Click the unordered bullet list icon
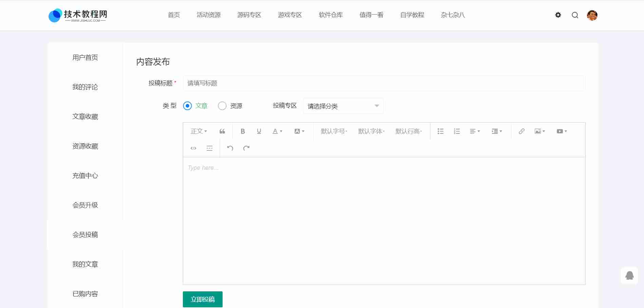The image size is (644, 308). (x=440, y=131)
